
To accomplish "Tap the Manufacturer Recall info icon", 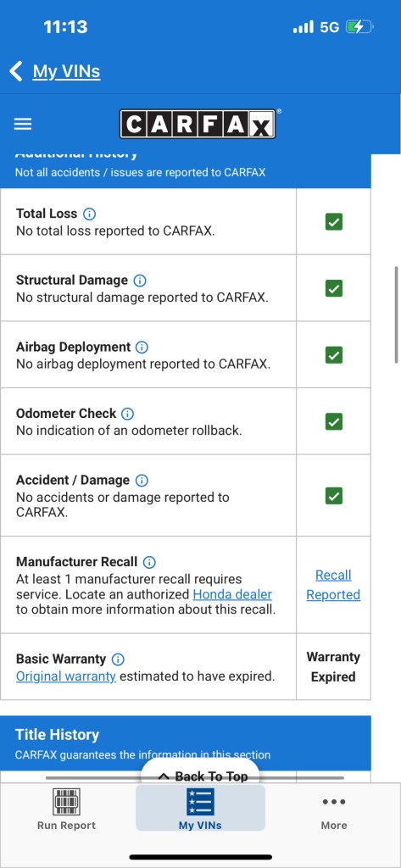I will click(149, 562).
